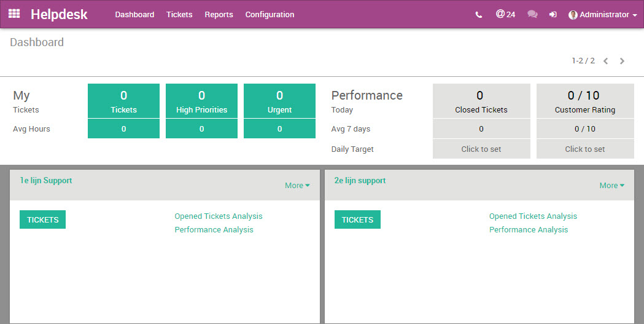Screen dimensions: 644x324
Task: Open Performance Analysis for 2e lijn support
Action: click(529, 230)
